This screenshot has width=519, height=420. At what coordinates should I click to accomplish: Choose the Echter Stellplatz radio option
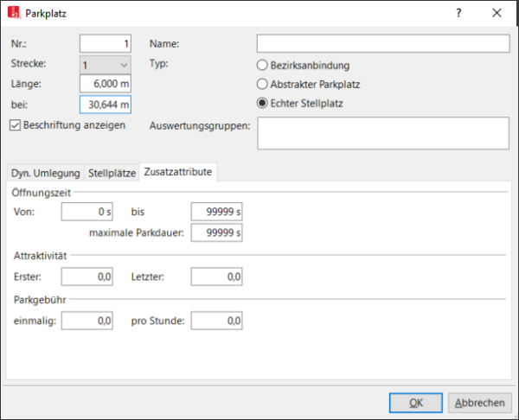[263, 104]
